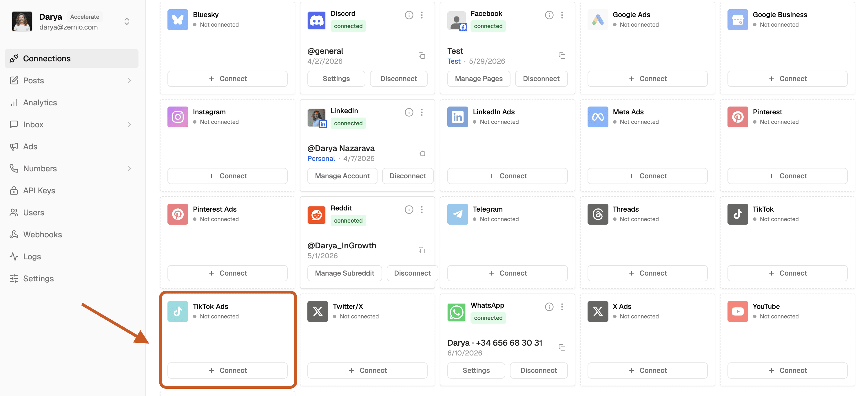Click the WhatsApp logo icon
Viewport: 868px width, 396px height.
pos(456,312)
